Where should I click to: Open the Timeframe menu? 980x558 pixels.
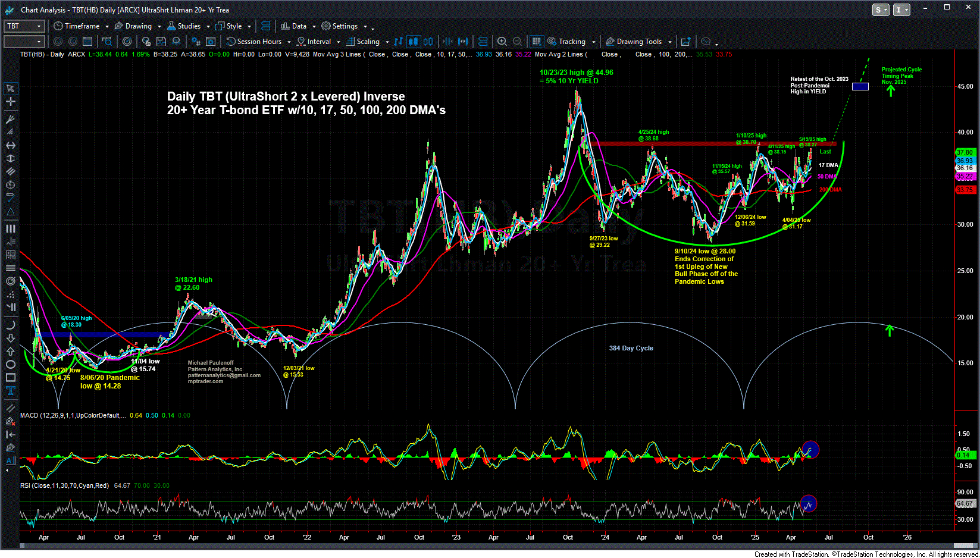[x=77, y=26]
